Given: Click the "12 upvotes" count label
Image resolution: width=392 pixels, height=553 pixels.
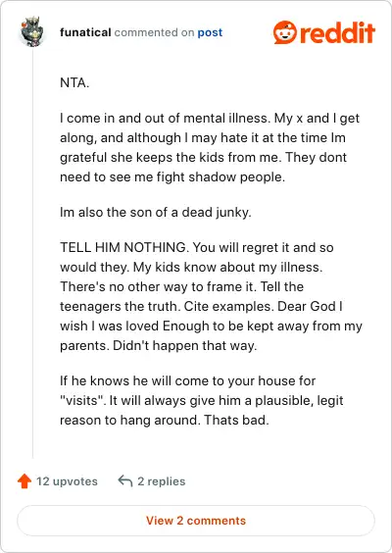Looking at the screenshot, I should 67,481.
